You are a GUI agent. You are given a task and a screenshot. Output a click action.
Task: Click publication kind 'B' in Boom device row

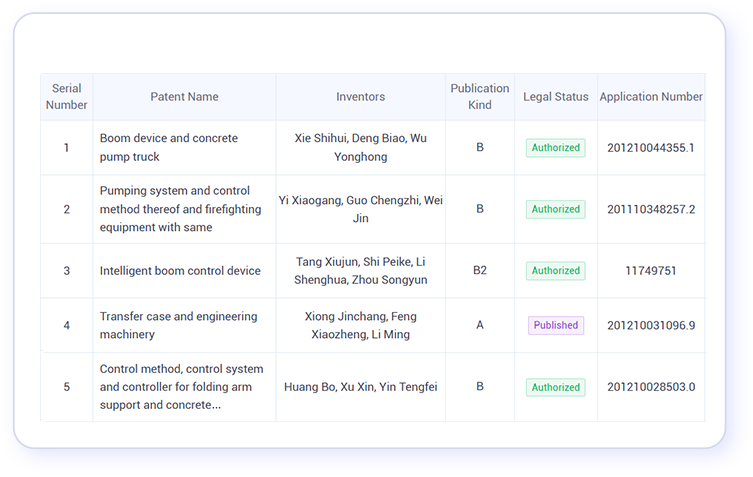[480, 147]
